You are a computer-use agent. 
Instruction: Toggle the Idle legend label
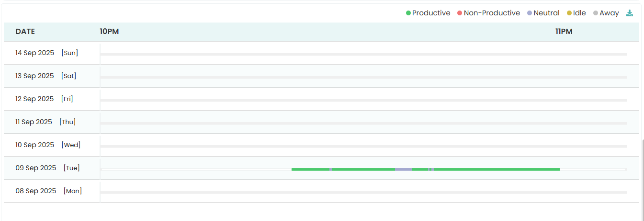579,13
